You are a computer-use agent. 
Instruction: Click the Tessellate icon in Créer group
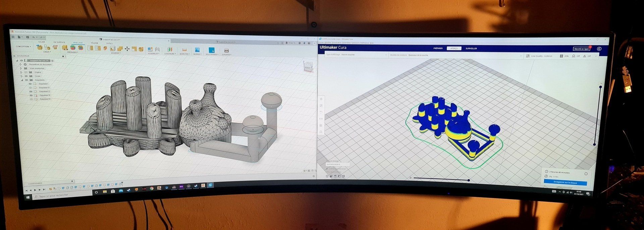click(x=47, y=47)
